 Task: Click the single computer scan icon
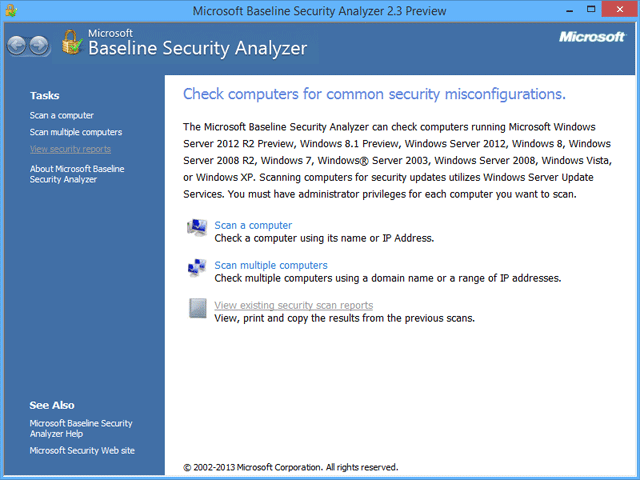[x=197, y=228]
